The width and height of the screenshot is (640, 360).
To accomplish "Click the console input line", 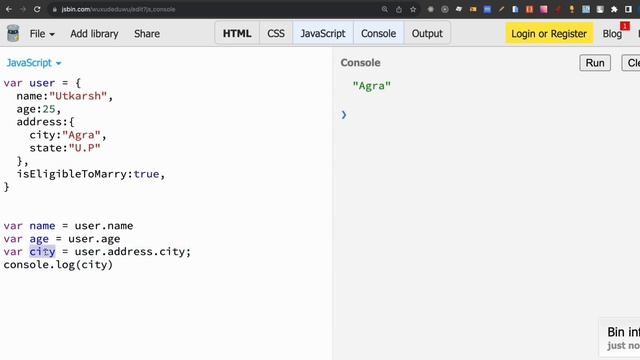I will 490,115.
